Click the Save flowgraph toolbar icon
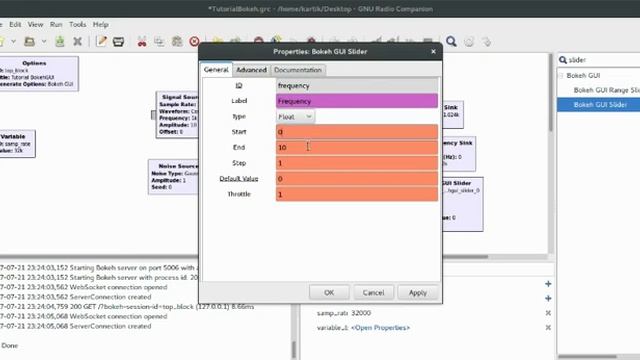Image resolution: width=640 pixels, height=360 pixels. pos(60,41)
